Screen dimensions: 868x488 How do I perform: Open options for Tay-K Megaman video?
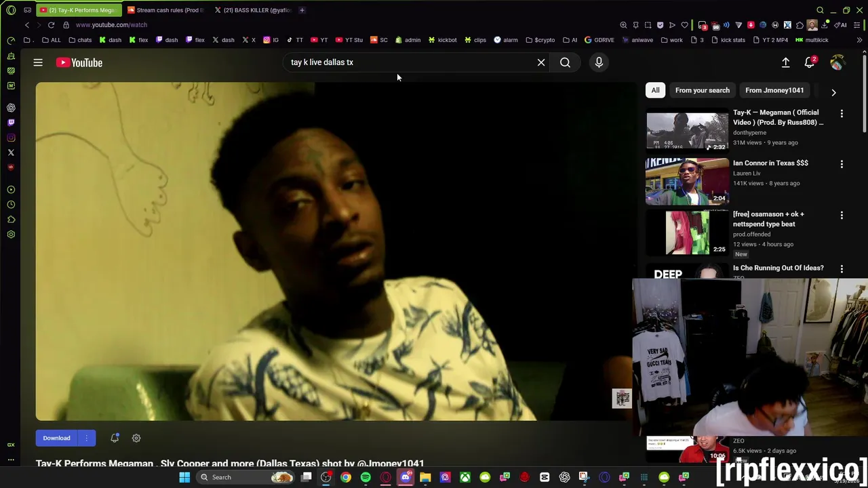842,114
